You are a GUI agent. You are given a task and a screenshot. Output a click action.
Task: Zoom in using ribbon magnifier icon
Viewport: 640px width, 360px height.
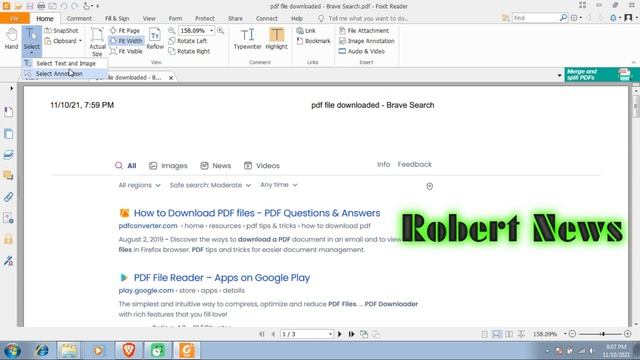(x=220, y=31)
